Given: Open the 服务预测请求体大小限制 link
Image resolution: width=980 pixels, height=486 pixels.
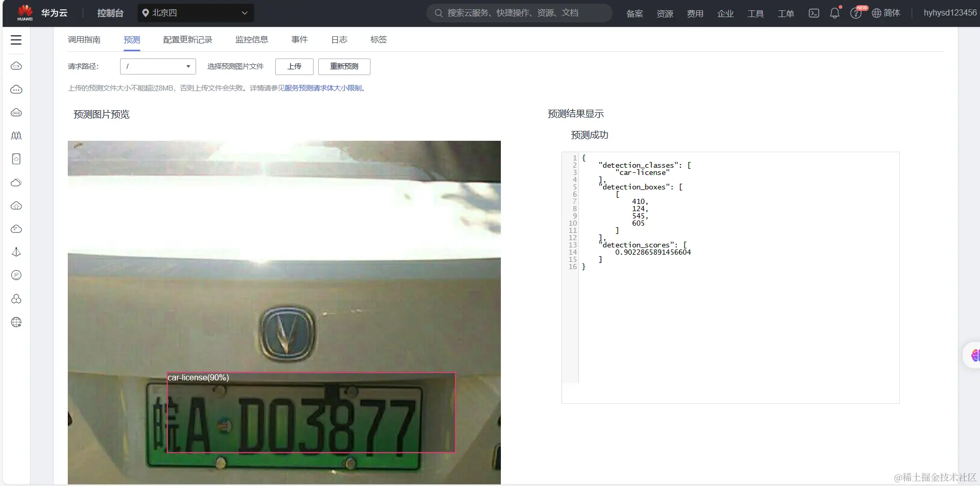Looking at the screenshot, I should click(323, 88).
